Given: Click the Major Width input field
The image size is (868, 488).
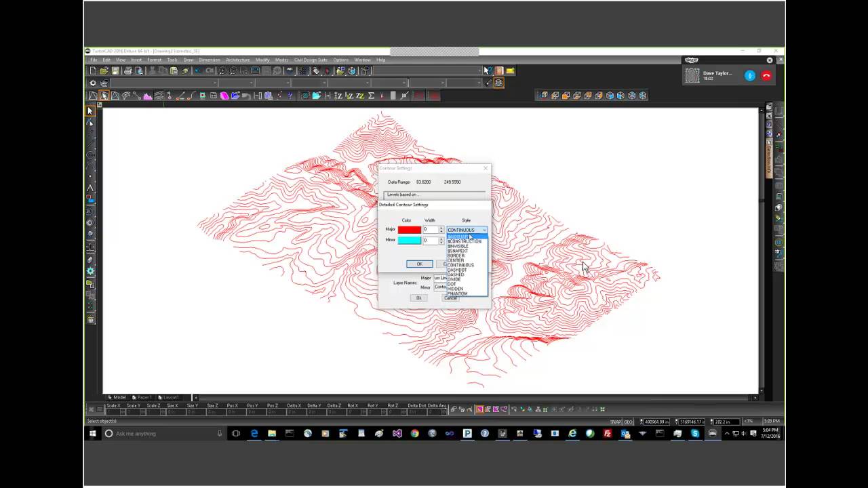Looking at the screenshot, I should [430, 230].
